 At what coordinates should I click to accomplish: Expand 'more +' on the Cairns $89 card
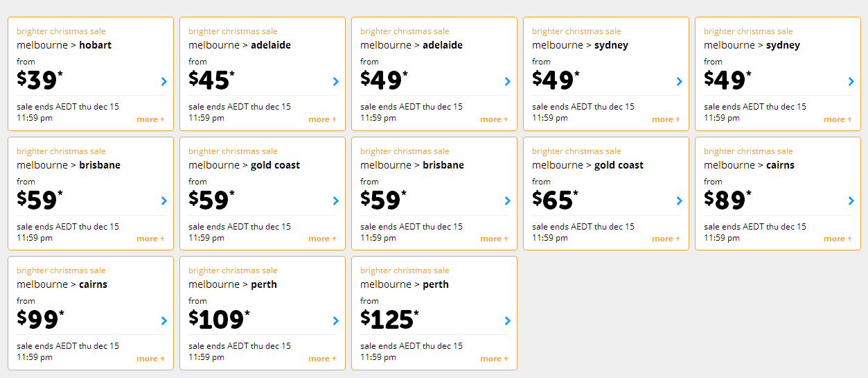coord(838,239)
